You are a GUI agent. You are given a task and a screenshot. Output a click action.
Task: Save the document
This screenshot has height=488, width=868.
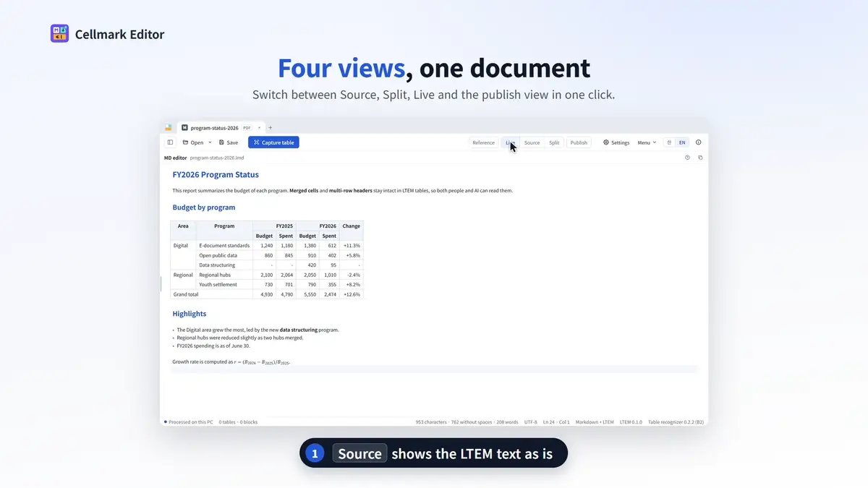tap(229, 142)
